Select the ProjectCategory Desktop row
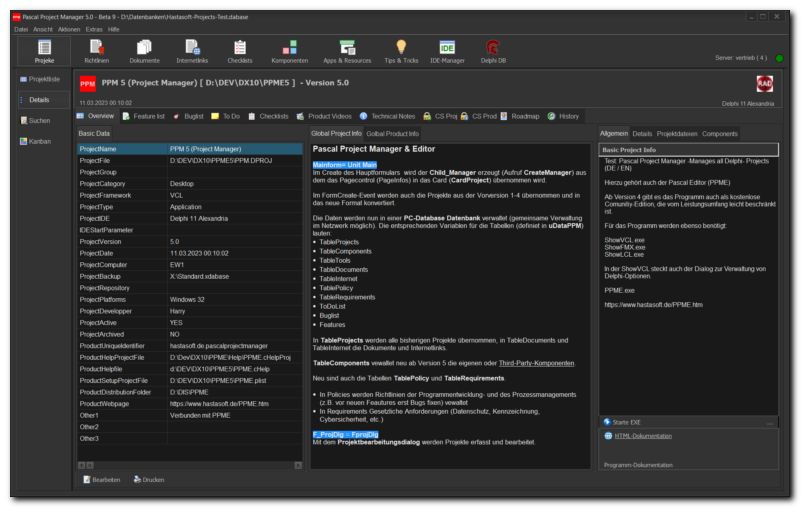This screenshot has height=508, width=801. tap(190, 183)
